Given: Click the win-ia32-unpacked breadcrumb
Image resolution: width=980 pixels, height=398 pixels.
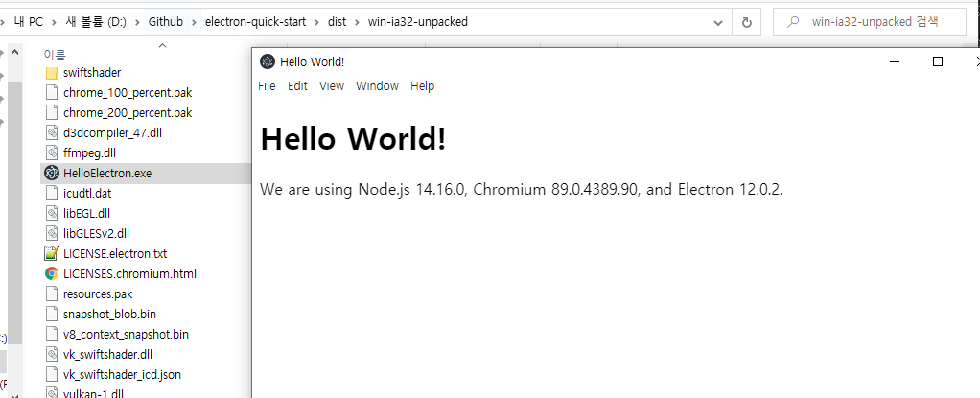Looking at the screenshot, I should [x=418, y=22].
